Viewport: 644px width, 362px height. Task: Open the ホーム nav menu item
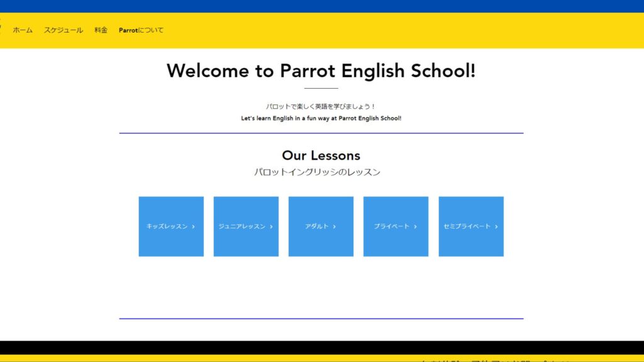click(x=23, y=30)
